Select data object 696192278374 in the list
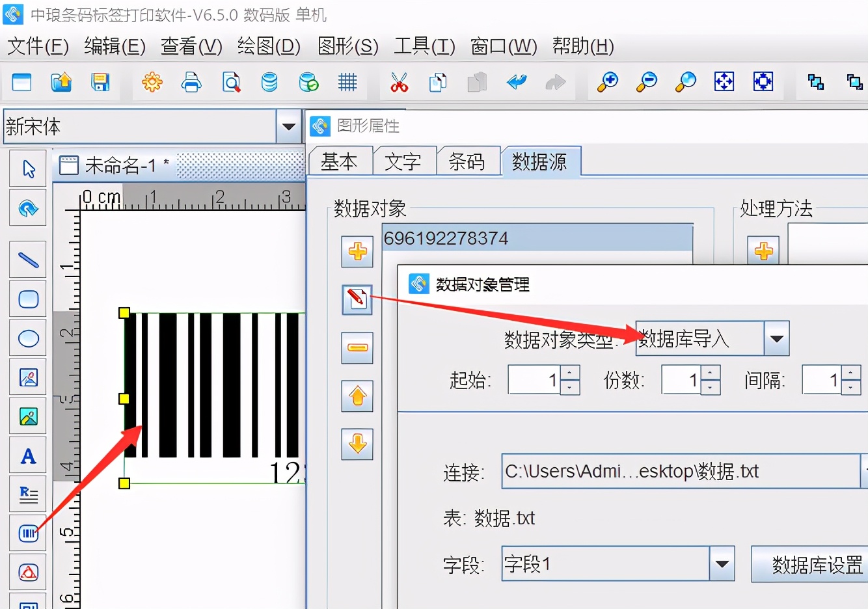 pyautogui.click(x=537, y=238)
